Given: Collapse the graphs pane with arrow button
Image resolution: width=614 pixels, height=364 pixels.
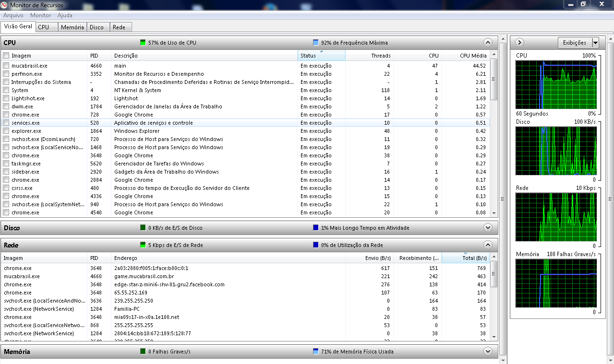Looking at the screenshot, I should pyautogui.click(x=519, y=43).
